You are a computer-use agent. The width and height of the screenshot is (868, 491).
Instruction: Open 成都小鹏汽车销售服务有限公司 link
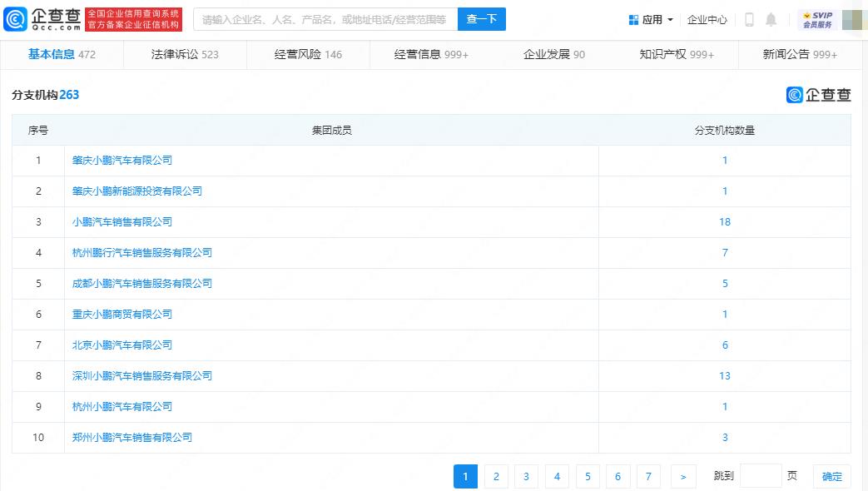tap(141, 284)
